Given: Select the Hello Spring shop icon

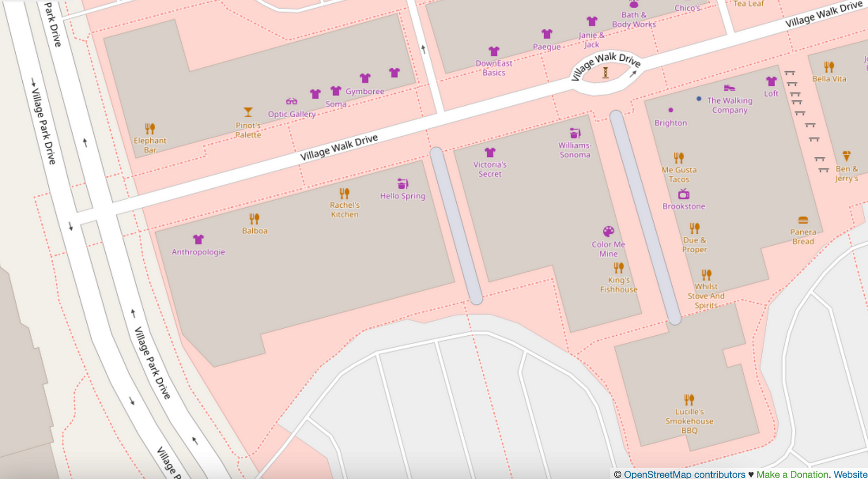Looking at the screenshot, I should coord(403,183).
